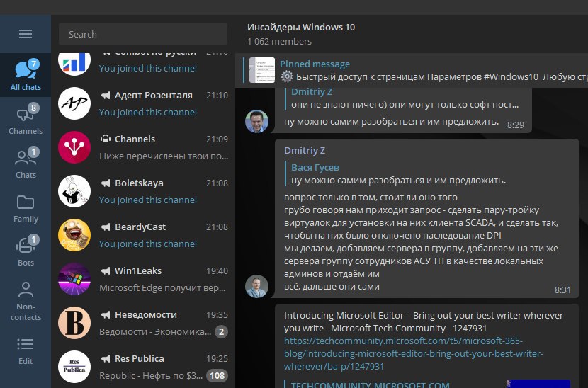Image resolution: width=588 pixels, height=388 pixels.
Task: Click Вася Гусев's user avatar
Action: pyautogui.click(x=257, y=122)
